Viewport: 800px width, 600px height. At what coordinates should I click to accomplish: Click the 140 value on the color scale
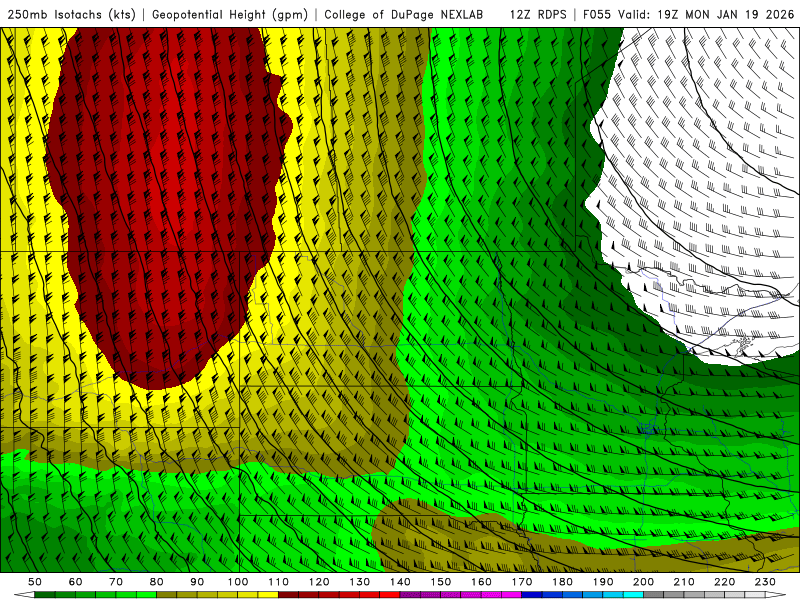click(x=401, y=582)
